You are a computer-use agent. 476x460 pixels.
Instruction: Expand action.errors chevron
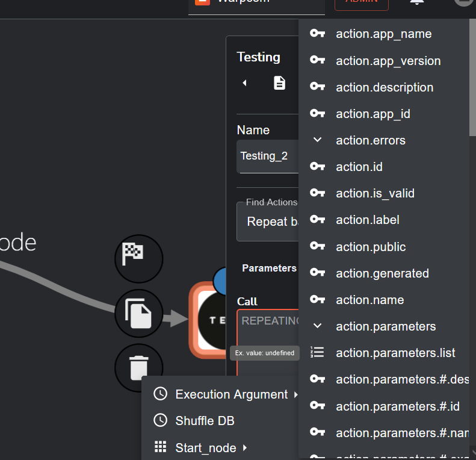click(x=317, y=140)
